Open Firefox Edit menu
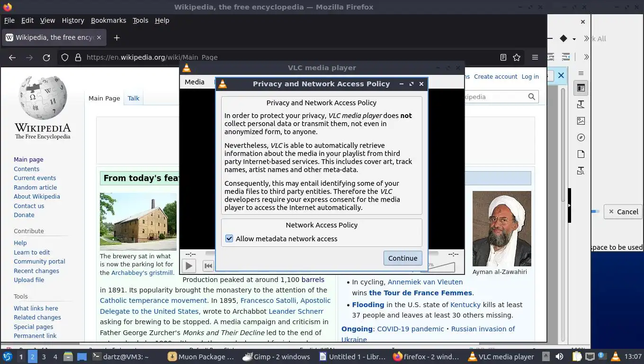Image resolution: width=644 pixels, height=364 pixels. (27, 20)
